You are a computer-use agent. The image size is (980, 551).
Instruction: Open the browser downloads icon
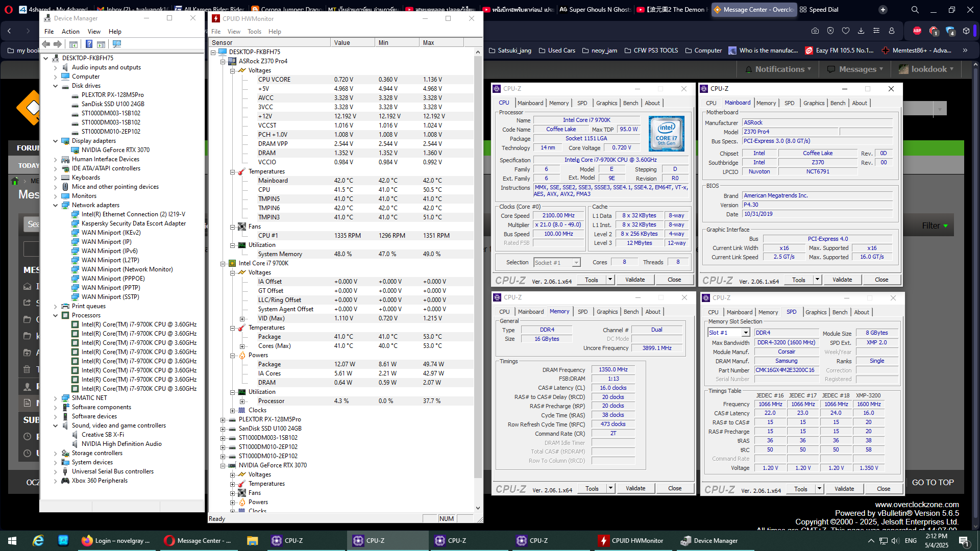click(861, 31)
